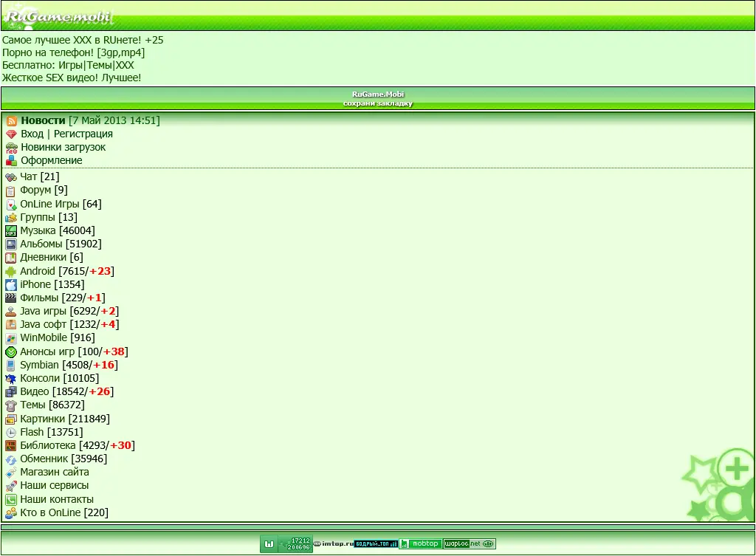Click the group icon beside Группы
The image size is (756, 556).
coord(10,218)
